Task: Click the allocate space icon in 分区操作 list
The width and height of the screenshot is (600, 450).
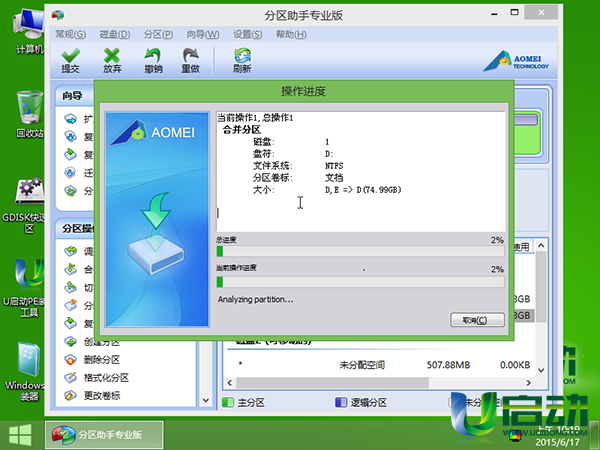Action: click(x=70, y=305)
